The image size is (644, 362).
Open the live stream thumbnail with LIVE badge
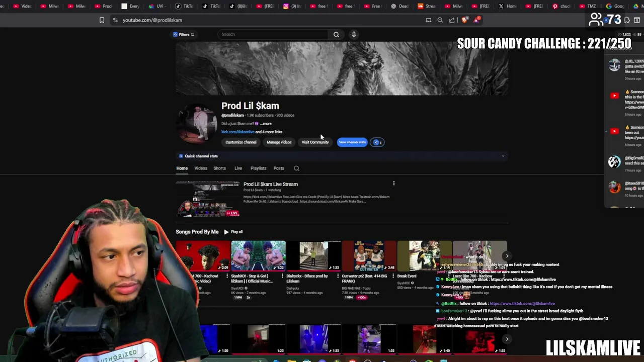[208, 199]
